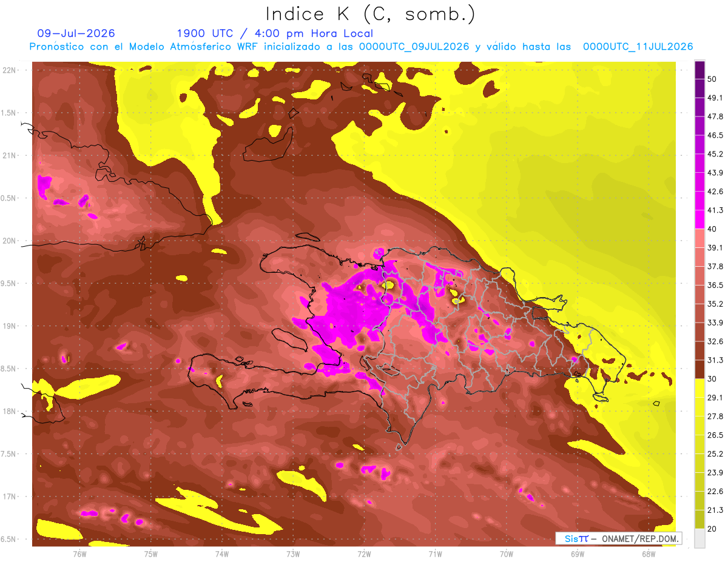The image size is (728, 562).
Task: Click the colorbar label '47.8'
Action: tap(716, 117)
